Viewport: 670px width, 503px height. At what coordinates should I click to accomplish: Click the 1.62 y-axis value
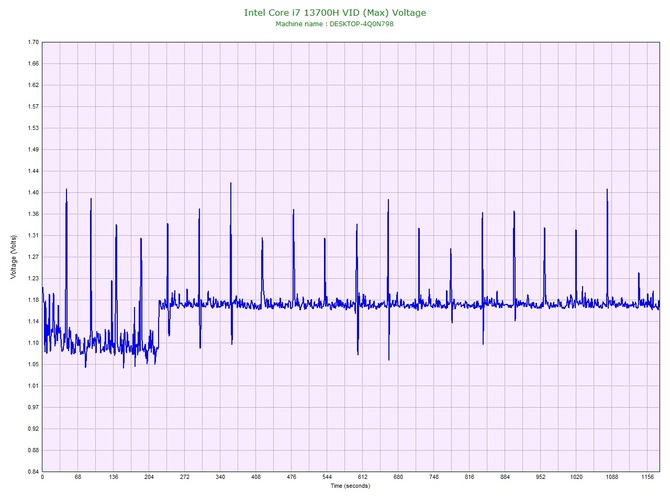(x=33, y=85)
